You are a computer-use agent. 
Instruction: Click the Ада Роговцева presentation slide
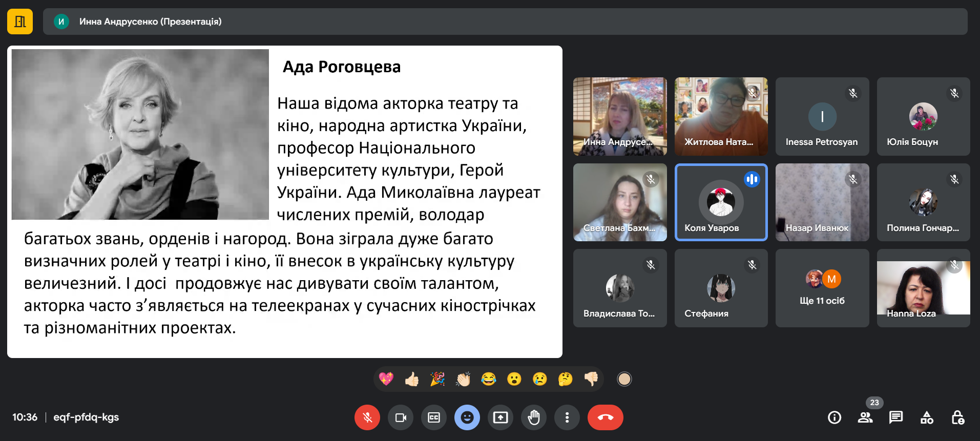(285, 202)
